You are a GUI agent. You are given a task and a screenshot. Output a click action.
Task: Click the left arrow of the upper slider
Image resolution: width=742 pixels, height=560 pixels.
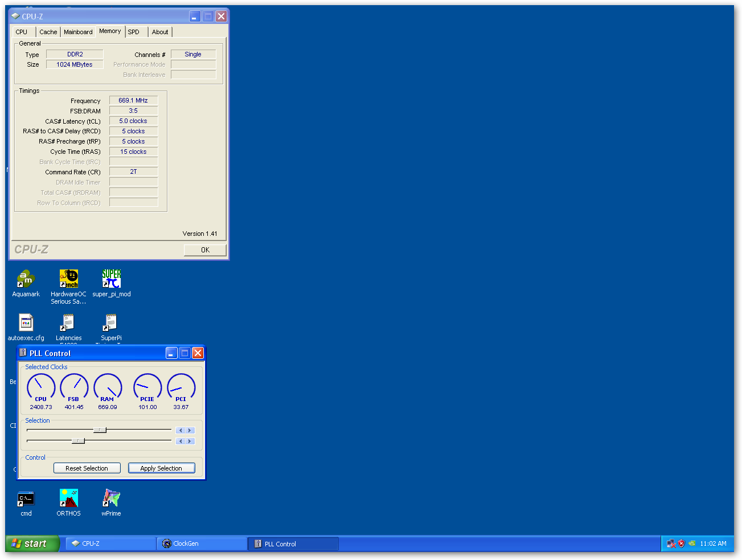coord(181,430)
